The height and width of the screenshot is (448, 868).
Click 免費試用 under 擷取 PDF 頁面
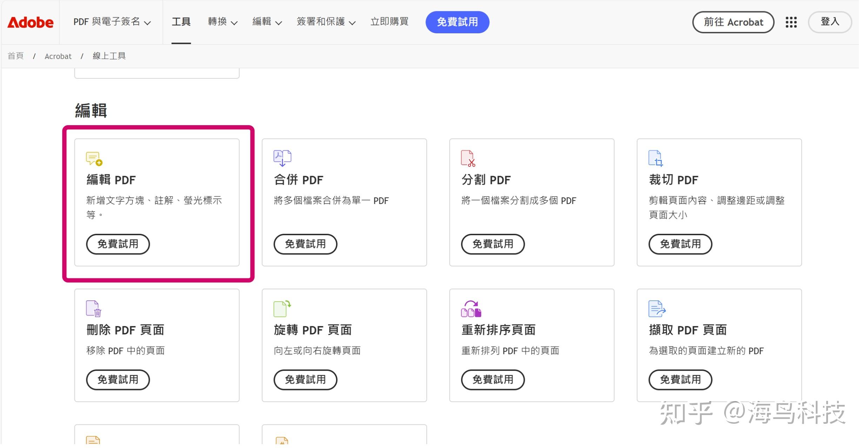680,380
